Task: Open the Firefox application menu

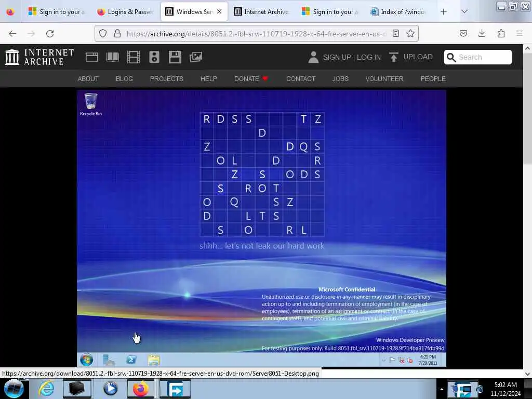Action: (x=520, y=33)
